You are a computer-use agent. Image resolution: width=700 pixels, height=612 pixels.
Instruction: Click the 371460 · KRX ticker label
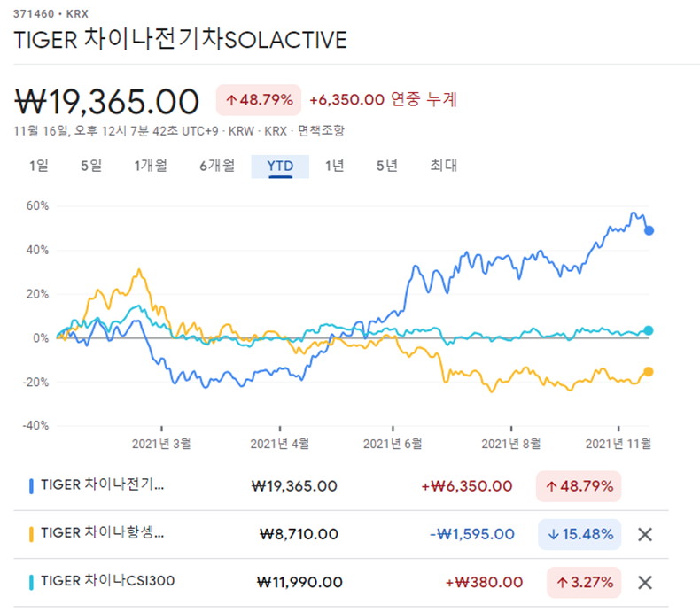pyautogui.click(x=51, y=14)
